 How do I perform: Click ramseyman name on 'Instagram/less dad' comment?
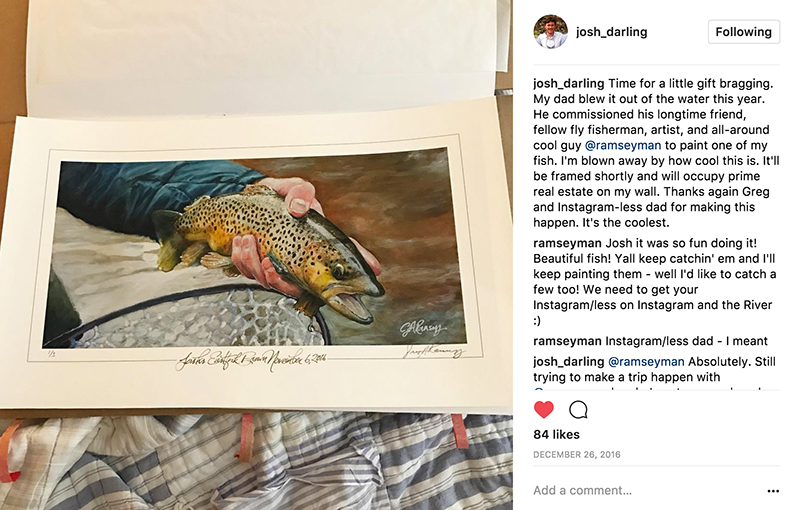(567, 341)
